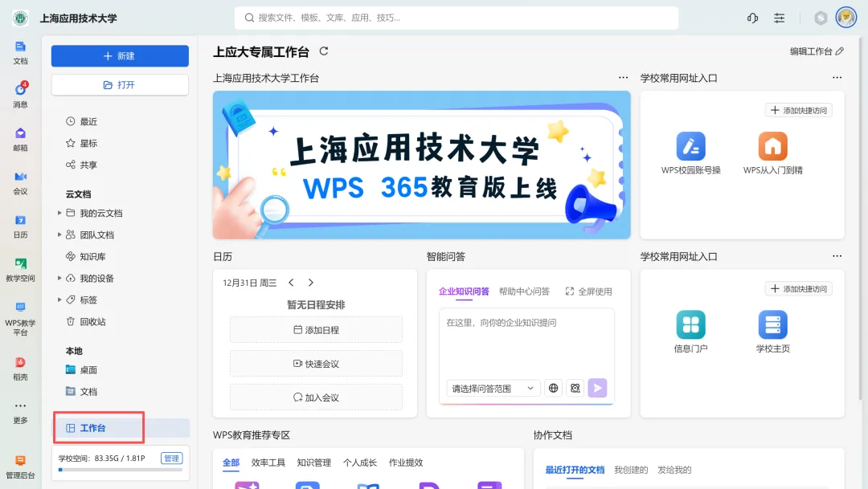Open more options for lower 学校常用网址入口
Viewport: 868px width, 489px height.
(x=837, y=257)
